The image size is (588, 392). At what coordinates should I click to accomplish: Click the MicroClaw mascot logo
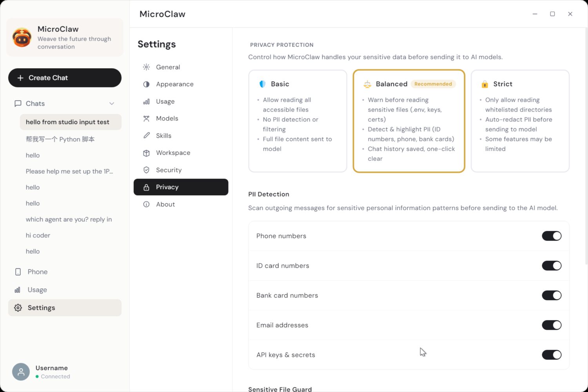pyautogui.click(x=22, y=38)
